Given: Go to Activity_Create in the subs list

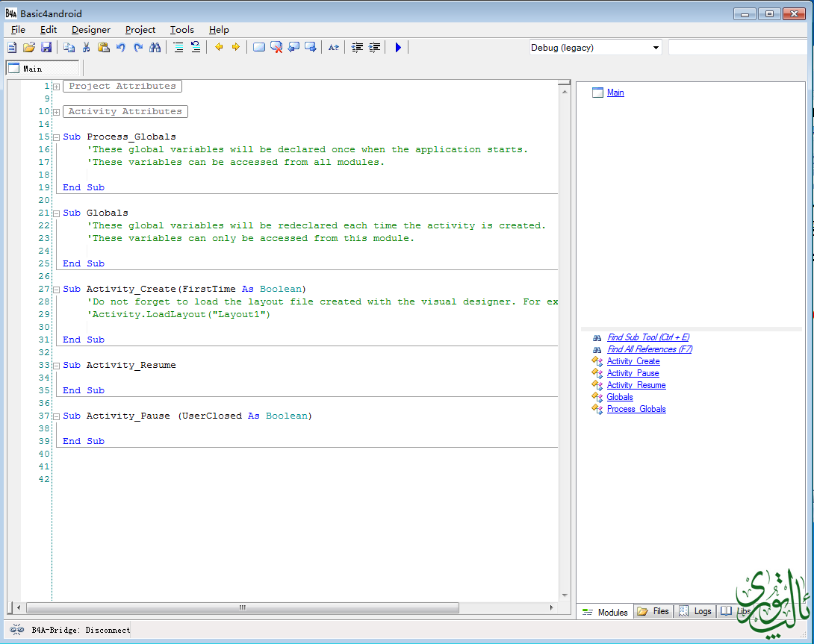Looking at the screenshot, I should tap(633, 361).
